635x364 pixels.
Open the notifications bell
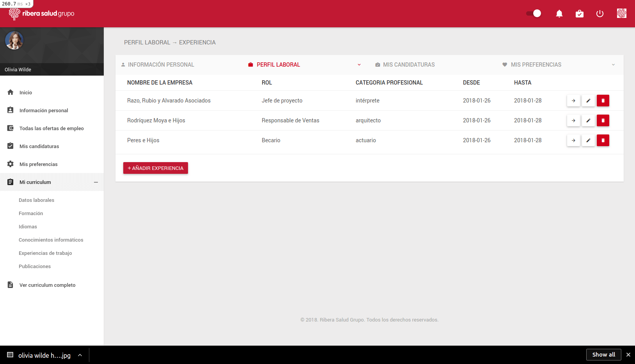pyautogui.click(x=559, y=14)
